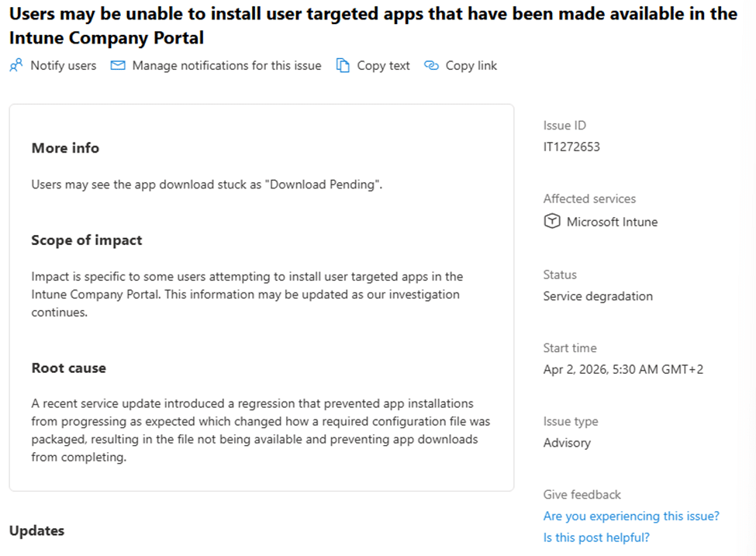The image size is (756, 556).
Task: Click the Apr 2, 2026 start time
Action: [623, 370]
